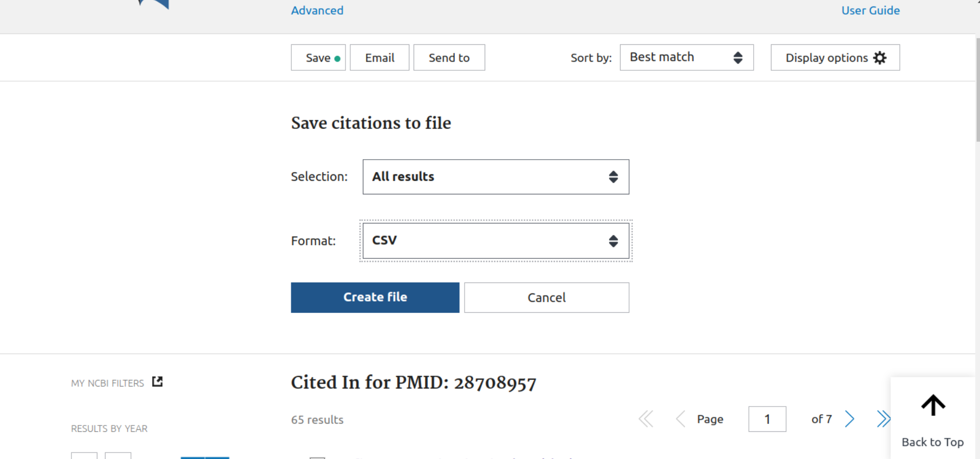The width and height of the screenshot is (980, 459).
Task: Open My NCBI Filters external link icon
Action: (158, 382)
